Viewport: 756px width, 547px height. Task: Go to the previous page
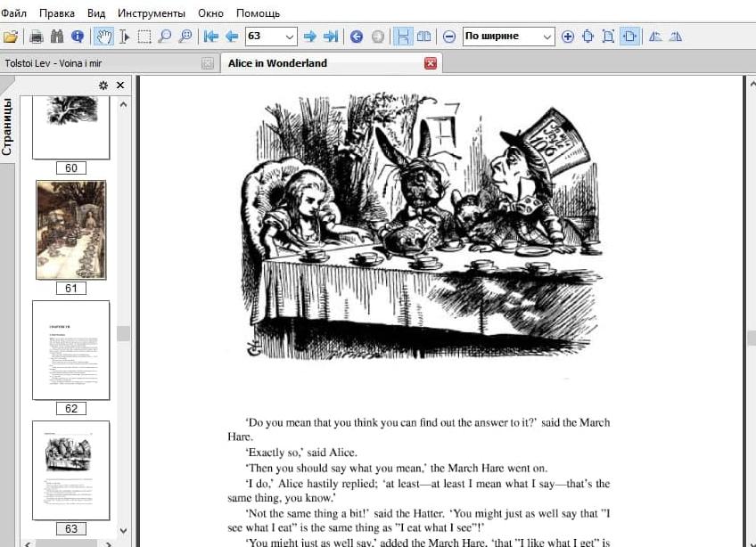coord(232,37)
